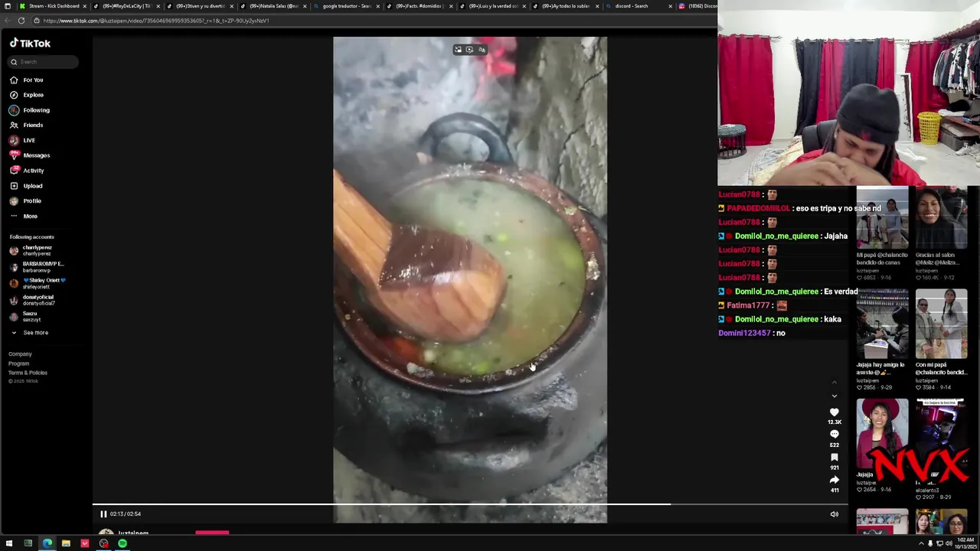980x551 pixels.
Task: Open the clock showing 1:02 AM
Action: 965,543
